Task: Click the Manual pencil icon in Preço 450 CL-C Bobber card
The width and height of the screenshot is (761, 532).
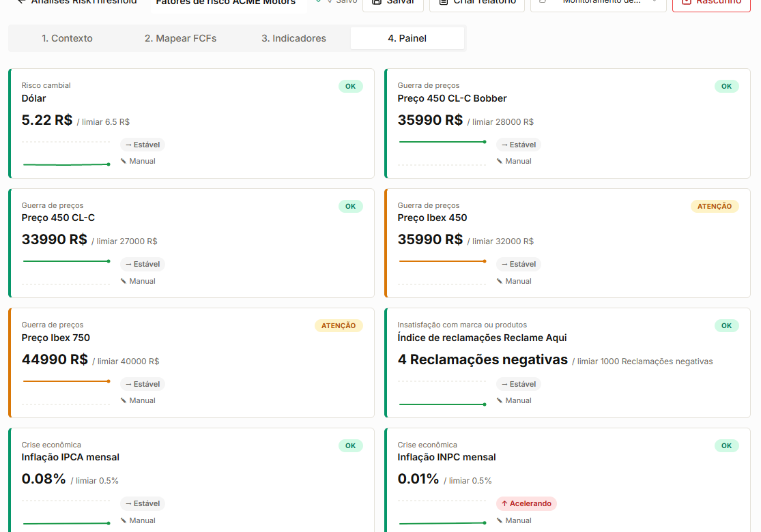Action: click(500, 162)
